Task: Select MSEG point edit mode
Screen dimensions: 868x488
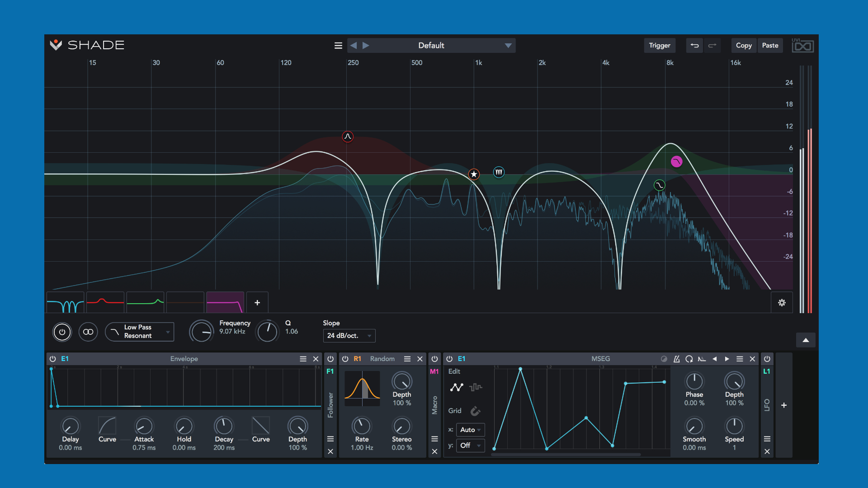Action: [x=457, y=387]
